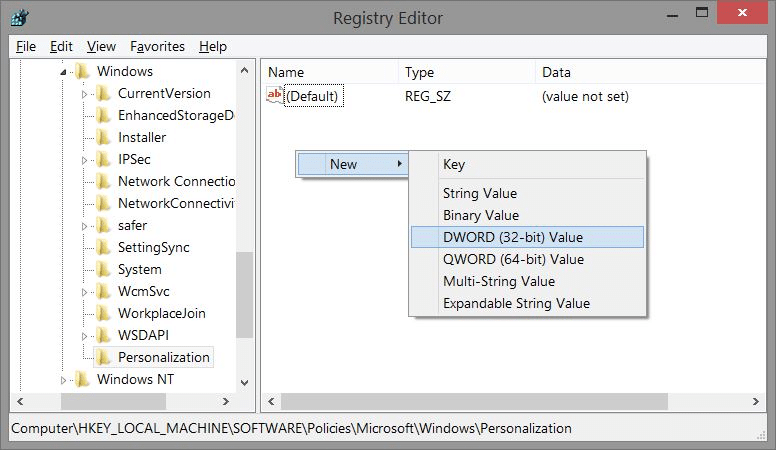Click the Installer folder icon
The height and width of the screenshot is (450, 776).
tap(104, 137)
